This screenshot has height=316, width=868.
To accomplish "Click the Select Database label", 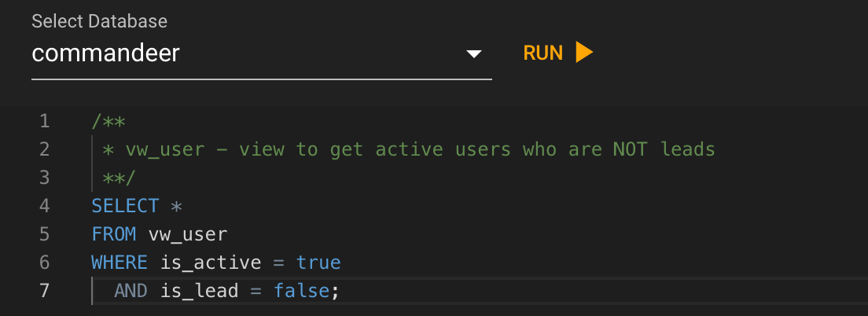I will 100,21.
